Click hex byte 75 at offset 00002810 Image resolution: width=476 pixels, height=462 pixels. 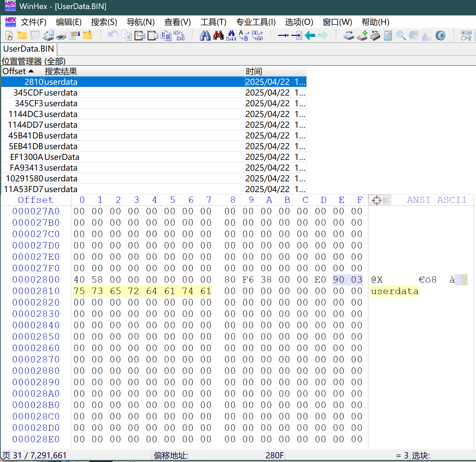point(79,291)
